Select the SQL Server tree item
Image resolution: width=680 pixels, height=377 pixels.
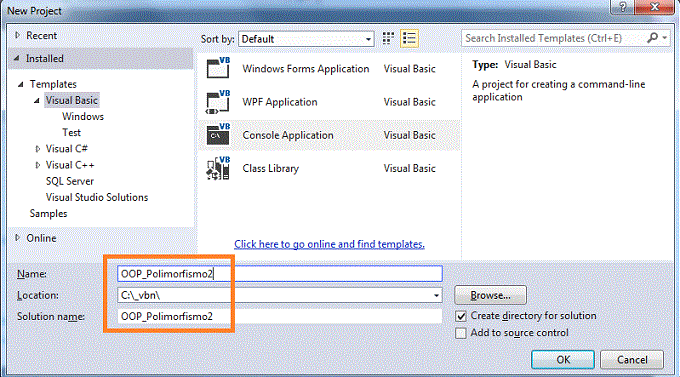[x=70, y=181]
